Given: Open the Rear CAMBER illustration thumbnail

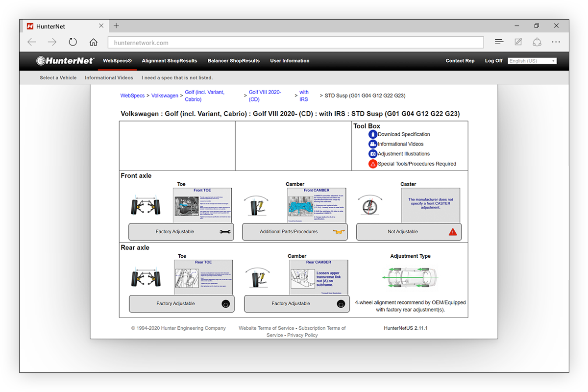Looking at the screenshot, I should (318, 277).
